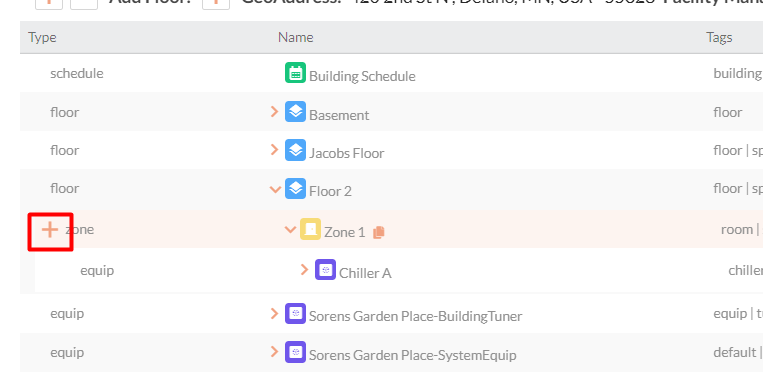Screen dimensions: 763x392
Task: Click the Name column header
Action: click(295, 37)
